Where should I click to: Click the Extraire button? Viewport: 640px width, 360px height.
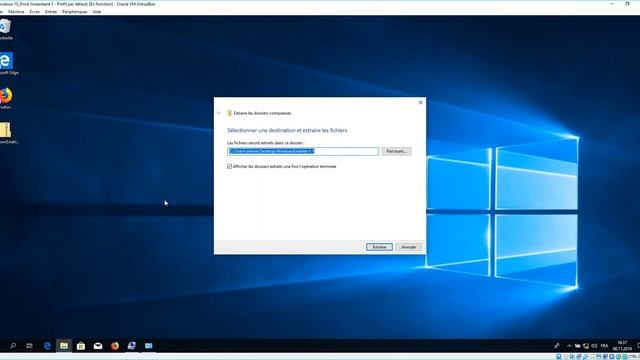379,247
